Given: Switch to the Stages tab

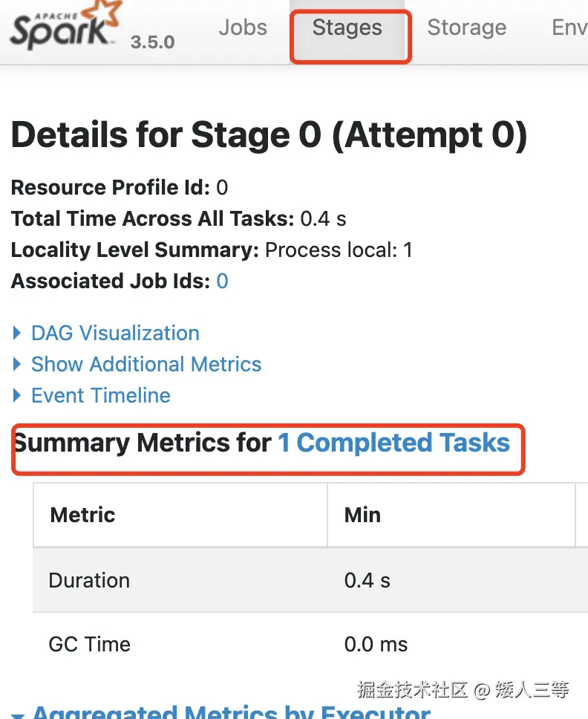Looking at the screenshot, I should pos(347,28).
